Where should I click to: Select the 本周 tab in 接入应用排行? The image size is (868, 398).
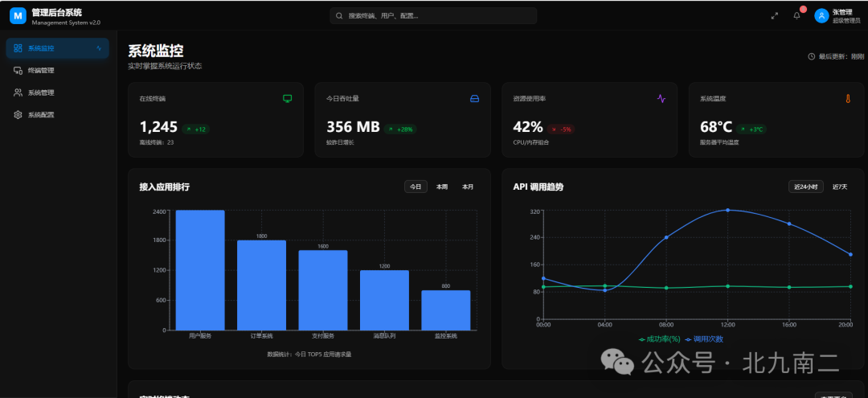tap(442, 187)
